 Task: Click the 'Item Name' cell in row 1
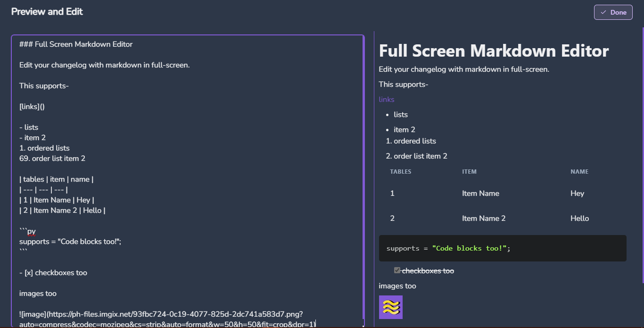pyautogui.click(x=480, y=193)
